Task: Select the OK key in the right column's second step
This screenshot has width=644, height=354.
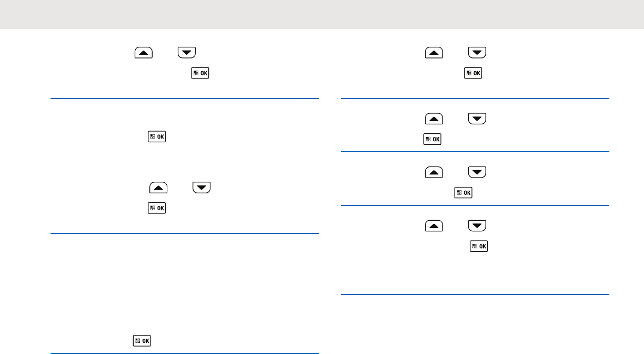Action: click(432, 140)
